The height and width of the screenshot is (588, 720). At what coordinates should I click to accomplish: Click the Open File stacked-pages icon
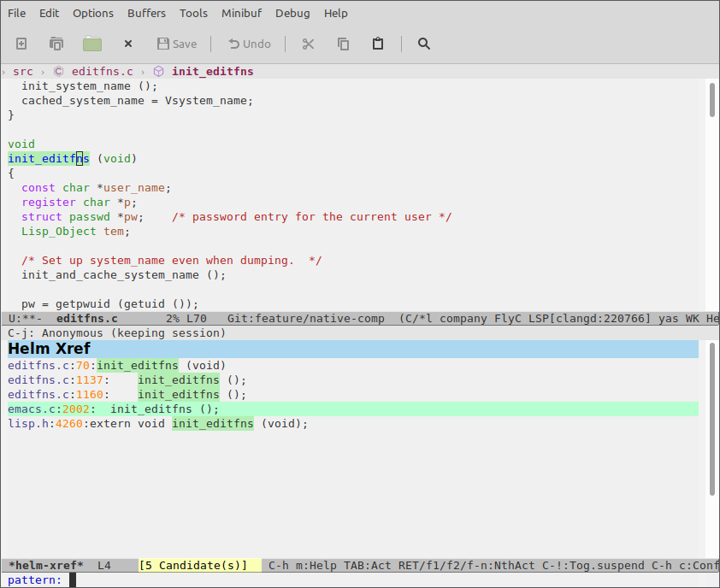coord(56,44)
